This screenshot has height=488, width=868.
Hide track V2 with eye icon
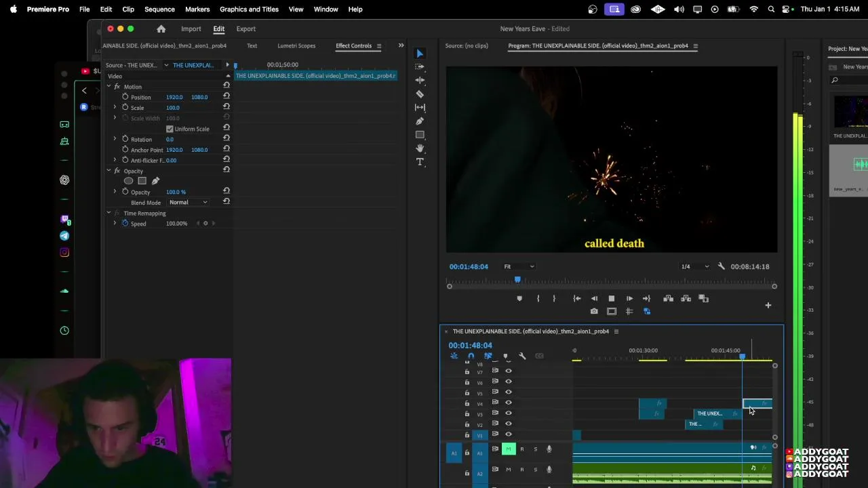[x=509, y=424]
